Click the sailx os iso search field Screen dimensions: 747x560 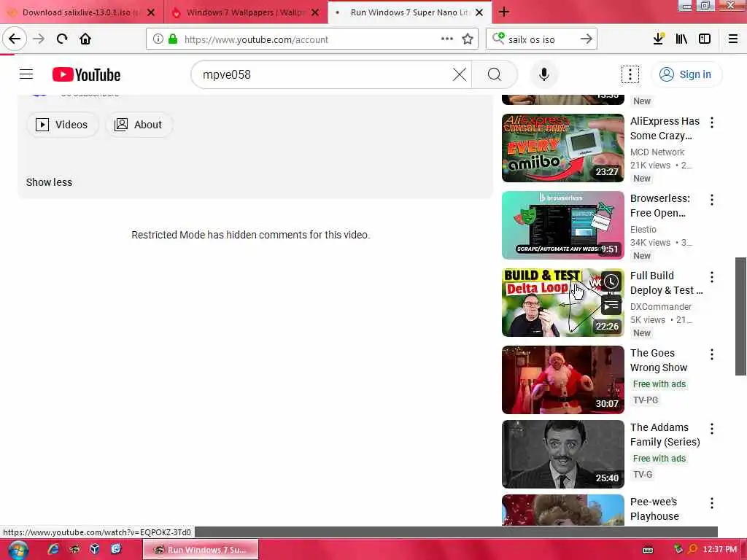[541, 39]
